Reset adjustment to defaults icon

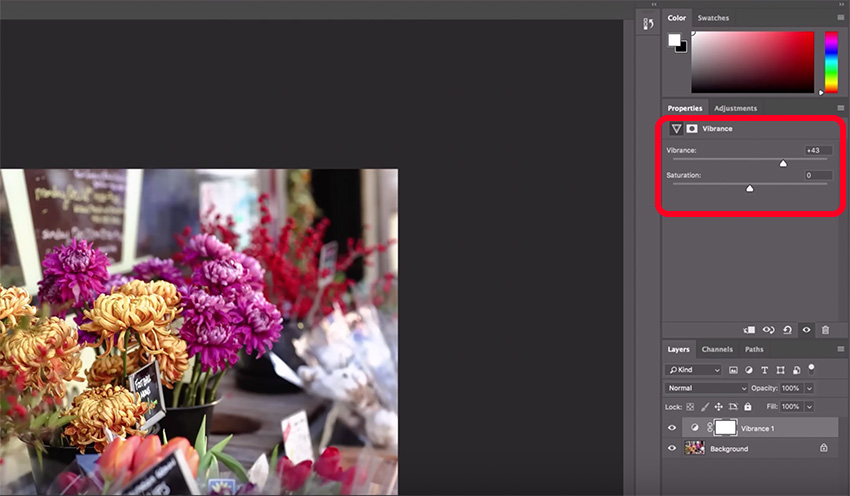788,329
